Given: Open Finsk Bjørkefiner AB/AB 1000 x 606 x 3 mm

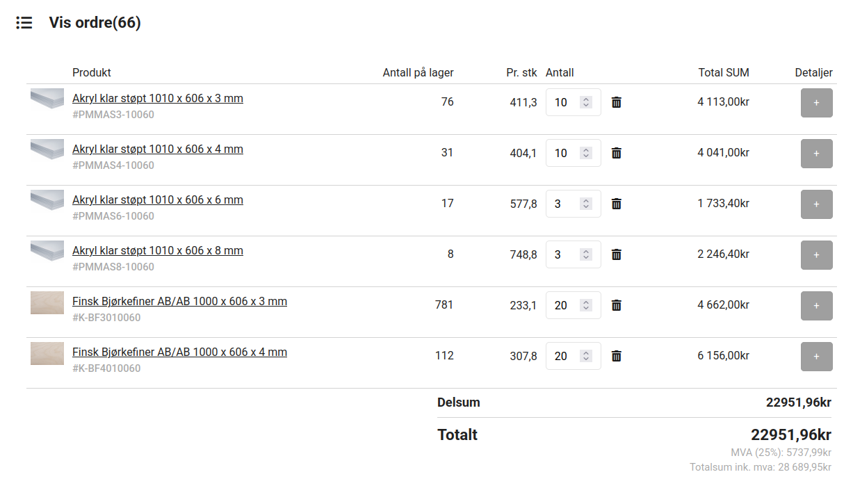Looking at the screenshot, I should [x=179, y=301].
